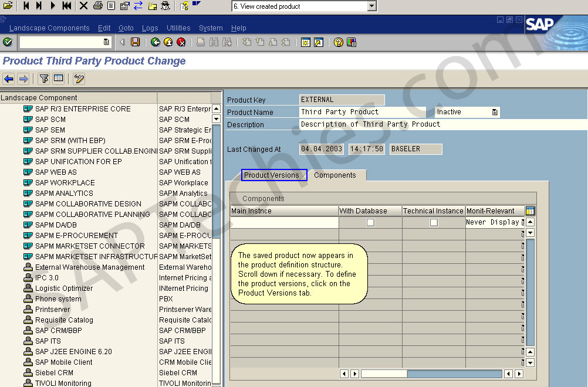Viewport: 588px width, 387px height.
Task: Click the green Back arrow icon
Action: pyautogui.click(x=156, y=42)
